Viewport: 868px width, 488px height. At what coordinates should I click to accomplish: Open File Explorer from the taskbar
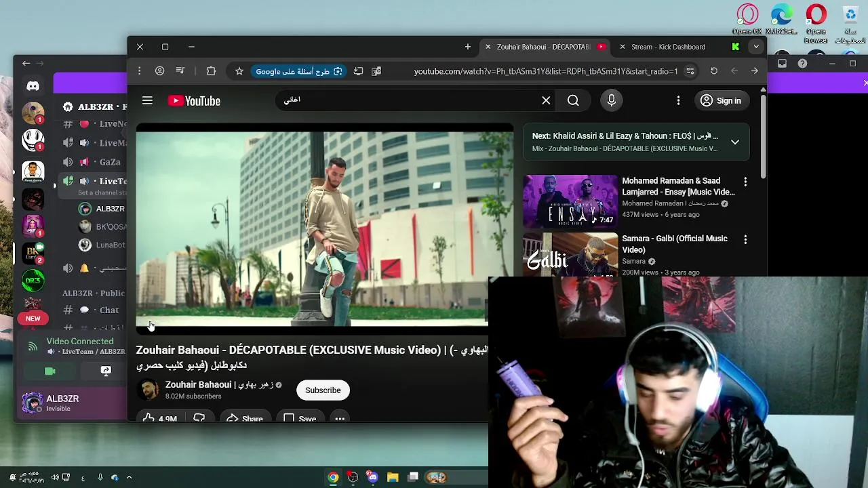(x=393, y=477)
